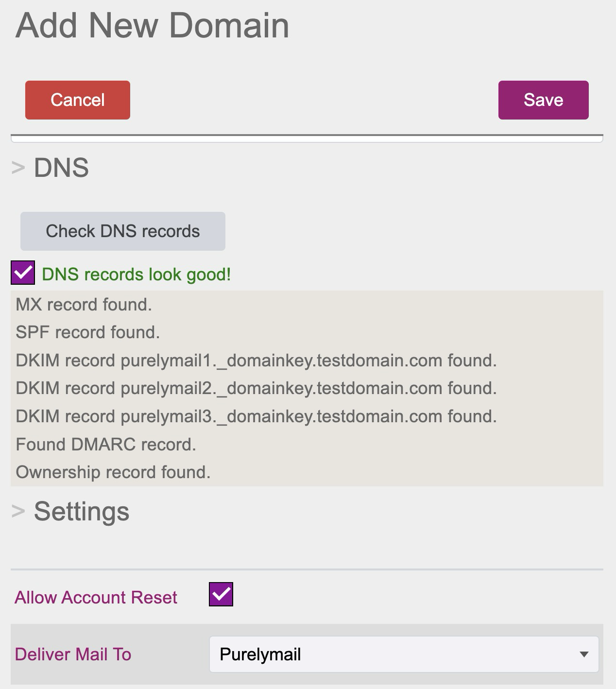
Task: Toggle the DNS records look good checkbox
Action: click(x=23, y=273)
